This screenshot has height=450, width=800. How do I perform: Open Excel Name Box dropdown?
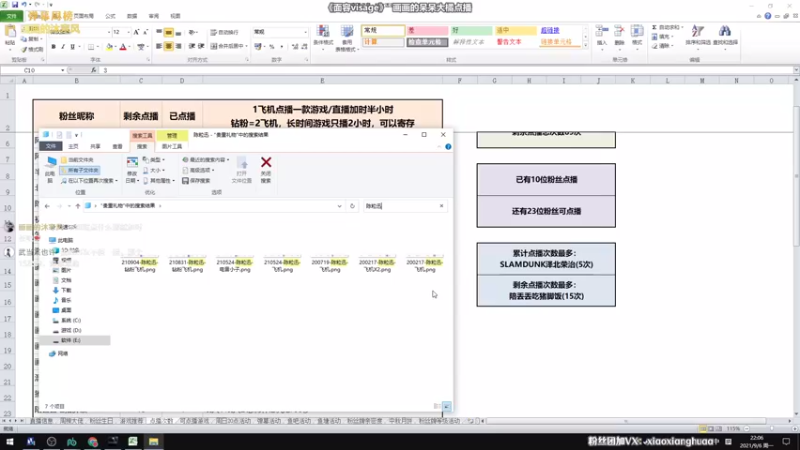pyautogui.click(x=63, y=70)
